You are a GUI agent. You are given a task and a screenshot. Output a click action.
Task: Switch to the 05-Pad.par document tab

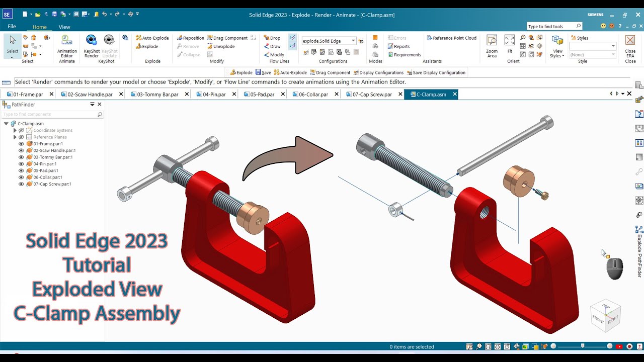point(262,94)
